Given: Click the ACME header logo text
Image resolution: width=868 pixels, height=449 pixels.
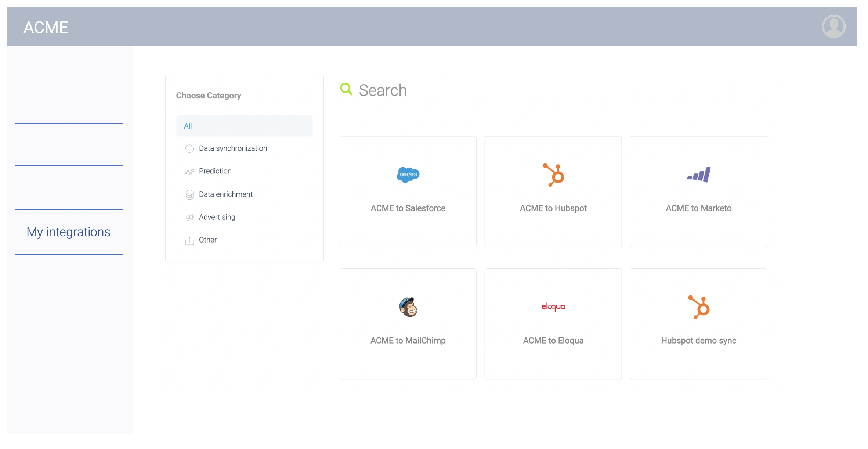Looking at the screenshot, I should [x=46, y=27].
